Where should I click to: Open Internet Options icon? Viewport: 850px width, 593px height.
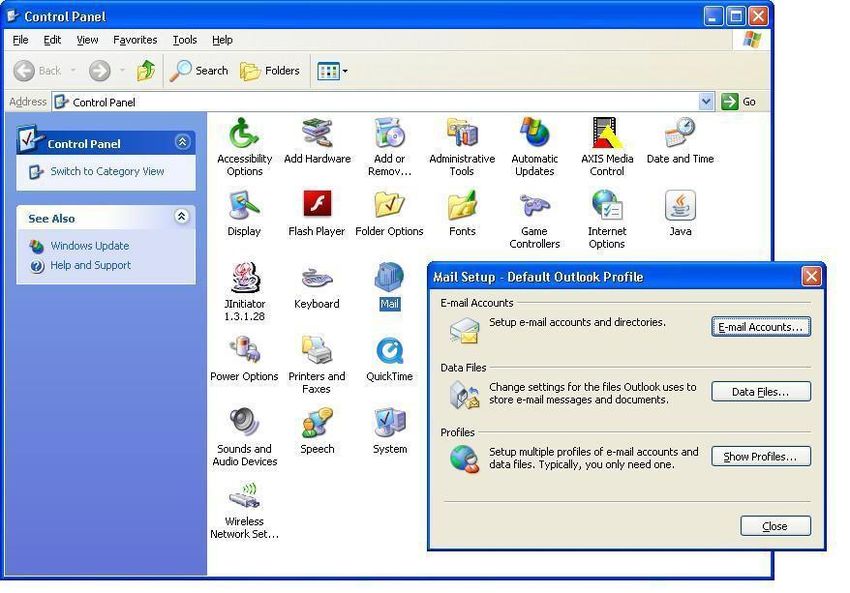[607, 219]
